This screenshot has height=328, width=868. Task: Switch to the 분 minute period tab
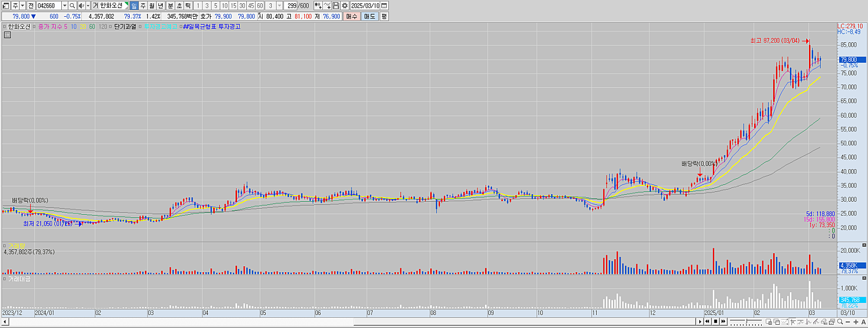click(x=170, y=5)
